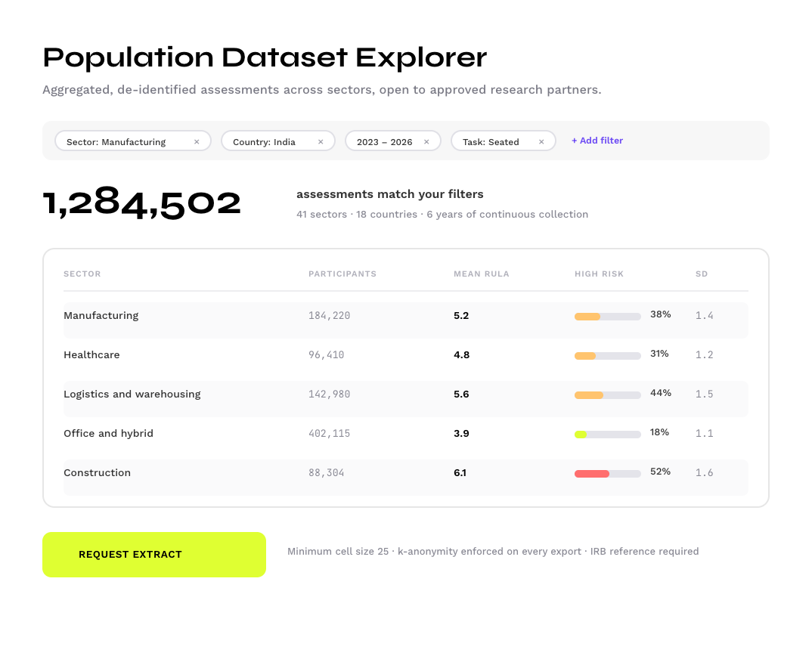Click the 44% high risk value
This screenshot has width=812, height=662.
point(661,394)
